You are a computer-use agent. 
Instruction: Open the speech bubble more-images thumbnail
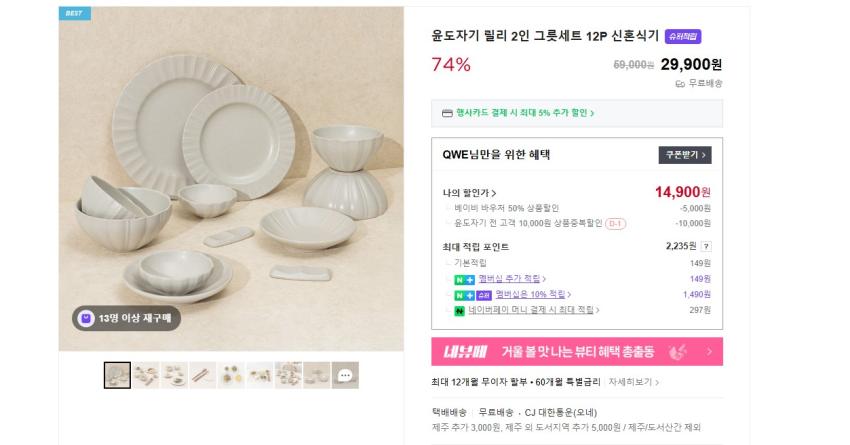(345, 376)
